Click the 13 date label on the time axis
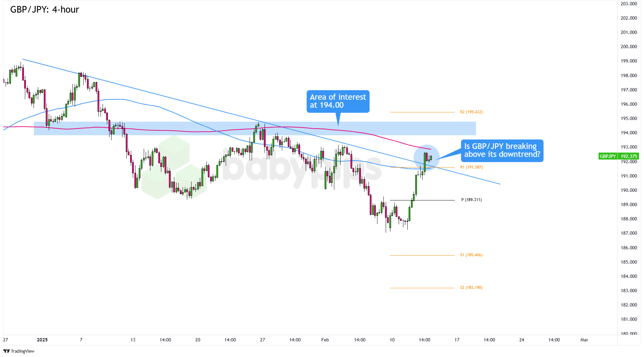The height and width of the screenshot is (357, 644). (133, 340)
